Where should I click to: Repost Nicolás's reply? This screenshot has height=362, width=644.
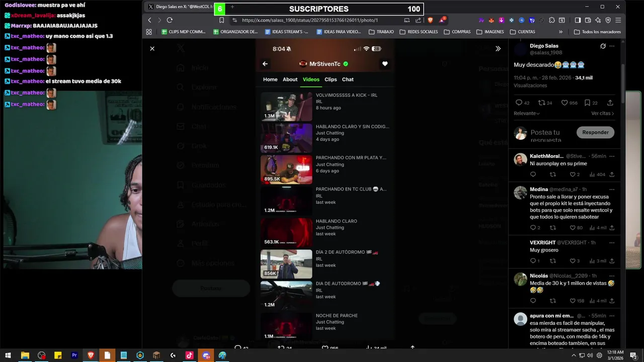point(552,301)
